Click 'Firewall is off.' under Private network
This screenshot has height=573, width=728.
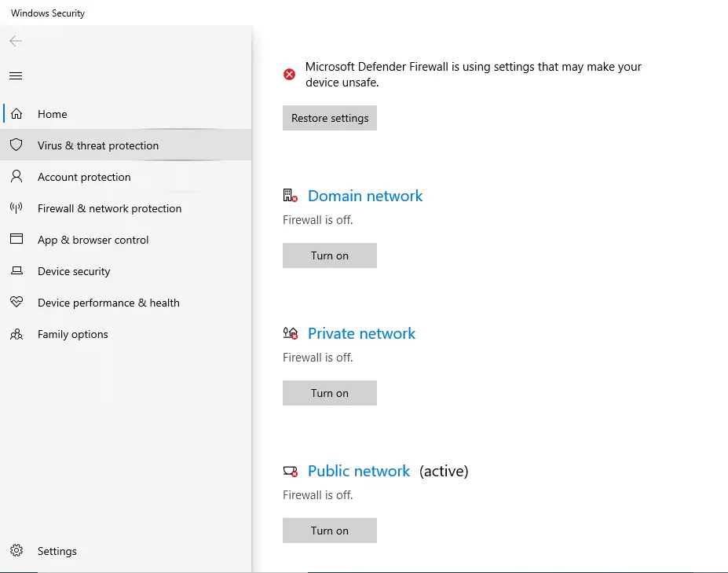[x=317, y=358]
